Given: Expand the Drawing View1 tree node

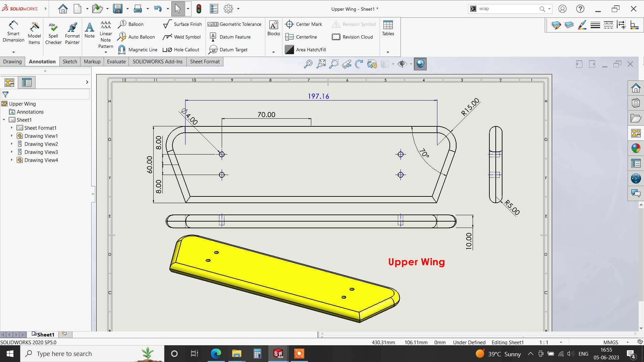Looking at the screenshot, I should 11,136.
